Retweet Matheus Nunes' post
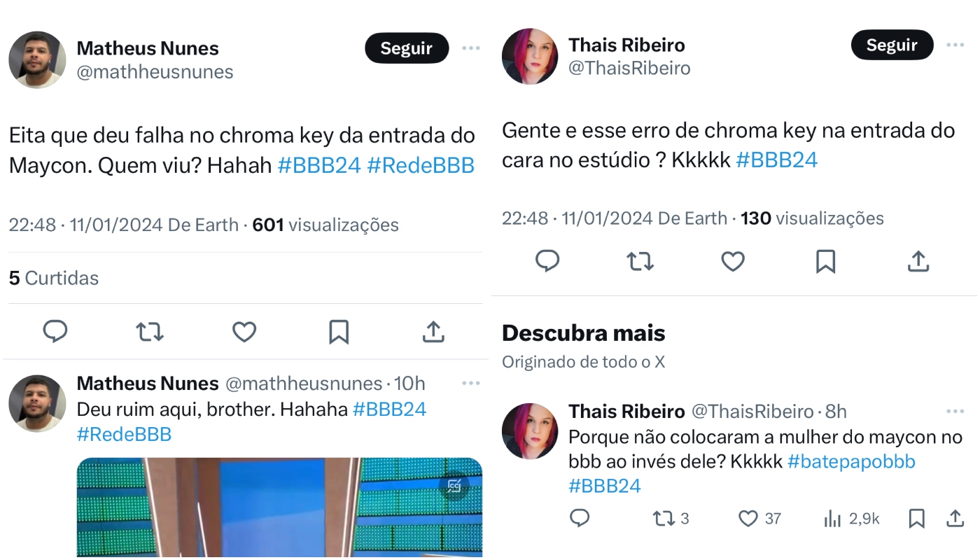 149,332
